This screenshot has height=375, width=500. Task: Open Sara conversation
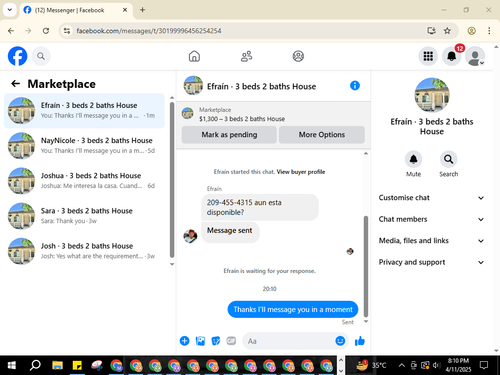(84, 216)
